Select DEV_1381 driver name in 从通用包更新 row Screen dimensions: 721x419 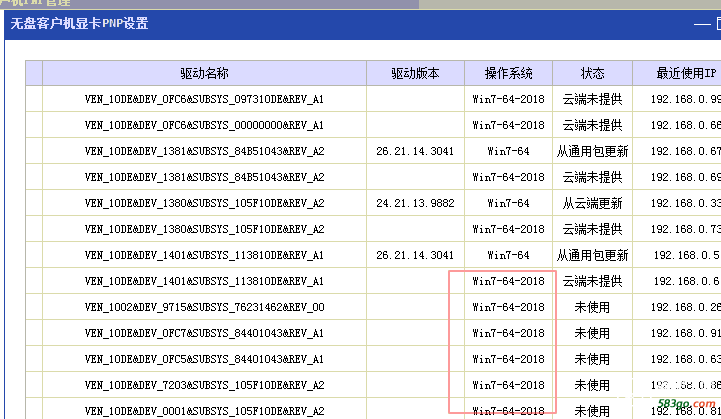click(x=204, y=151)
